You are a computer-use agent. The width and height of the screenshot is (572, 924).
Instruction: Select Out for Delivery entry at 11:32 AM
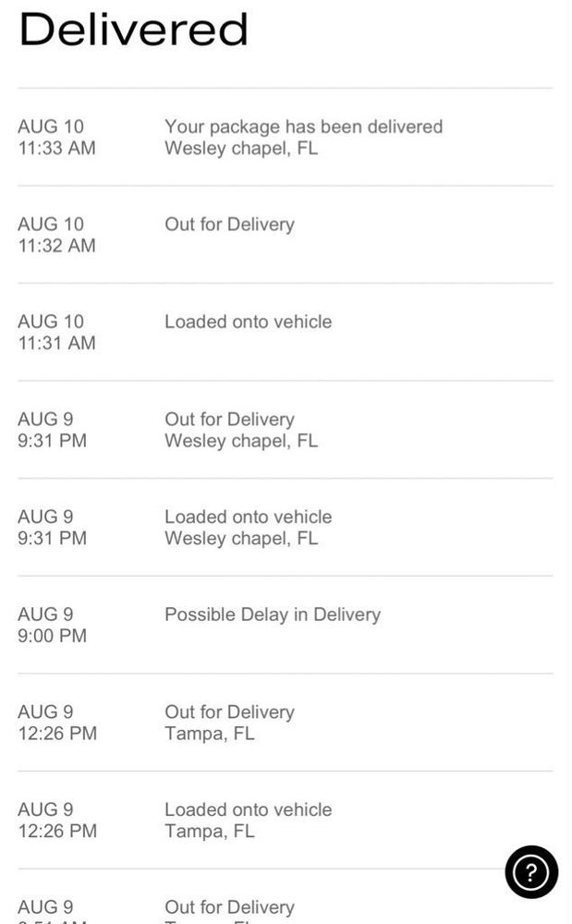pyautogui.click(x=229, y=225)
